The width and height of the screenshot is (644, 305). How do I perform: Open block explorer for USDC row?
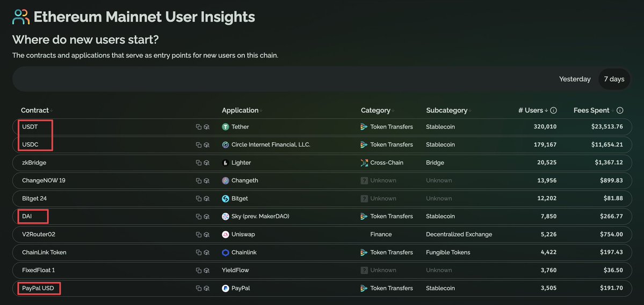(x=207, y=145)
